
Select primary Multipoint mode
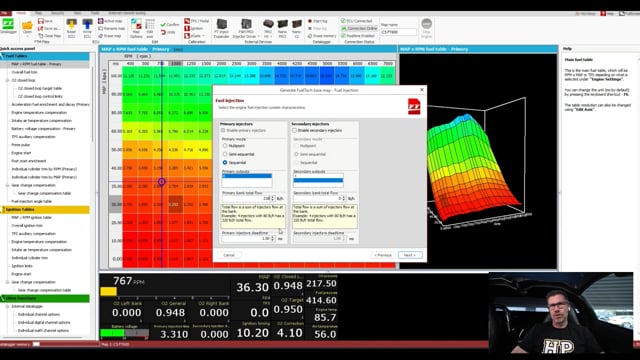(x=225, y=145)
